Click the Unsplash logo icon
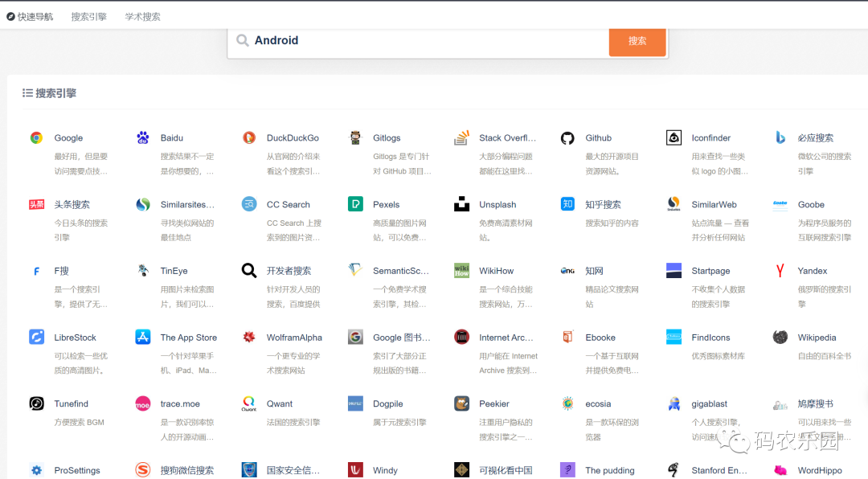868x479 pixels. click(x=461, y=204)
